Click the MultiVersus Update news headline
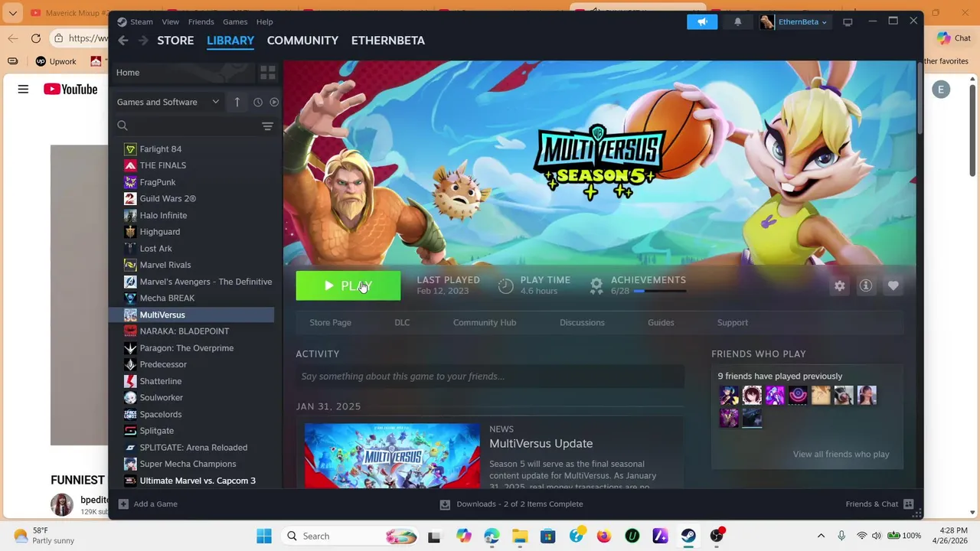Viewport: 980px width, 551px height. click(x=541, y=443)
